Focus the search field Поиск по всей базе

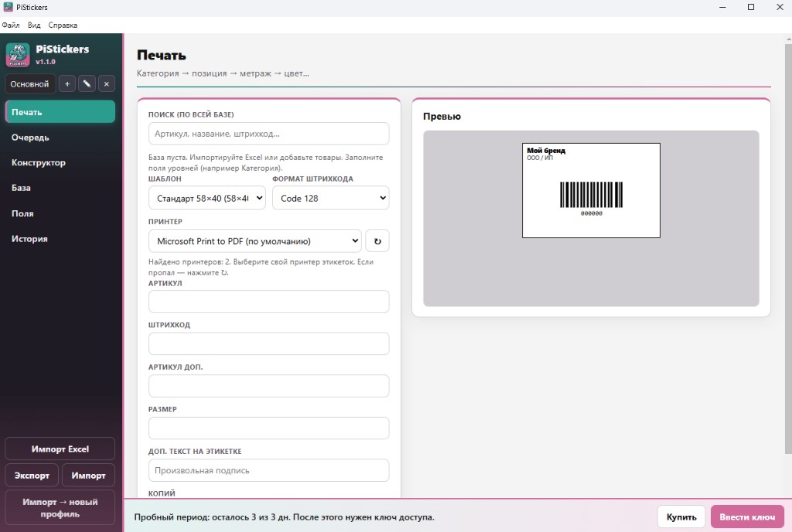[268, 134]
